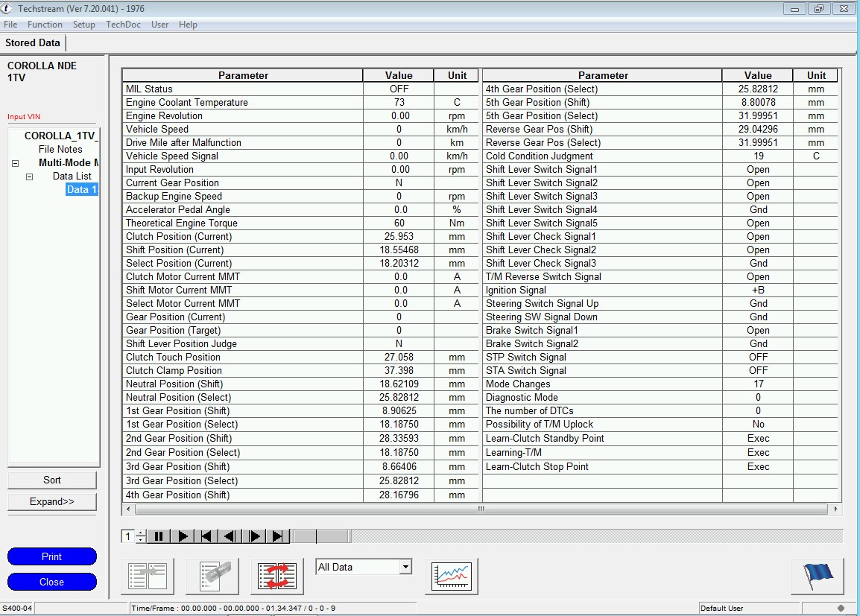Open the graph view chart icon
The image size is (860, 616).
452,576
